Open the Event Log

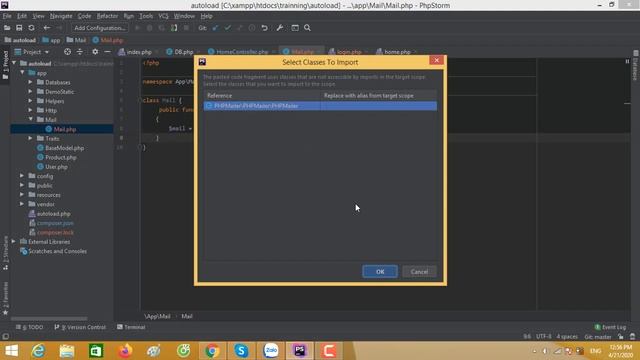pos(610,327)
